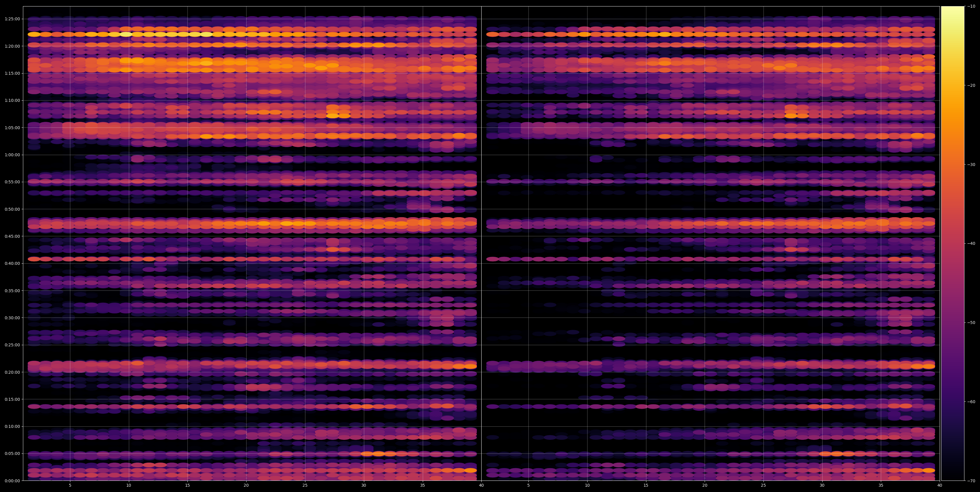Click x-axis tick 40 below left heatmap
Screen dimensions: 980x492
[x=481, y=486]
